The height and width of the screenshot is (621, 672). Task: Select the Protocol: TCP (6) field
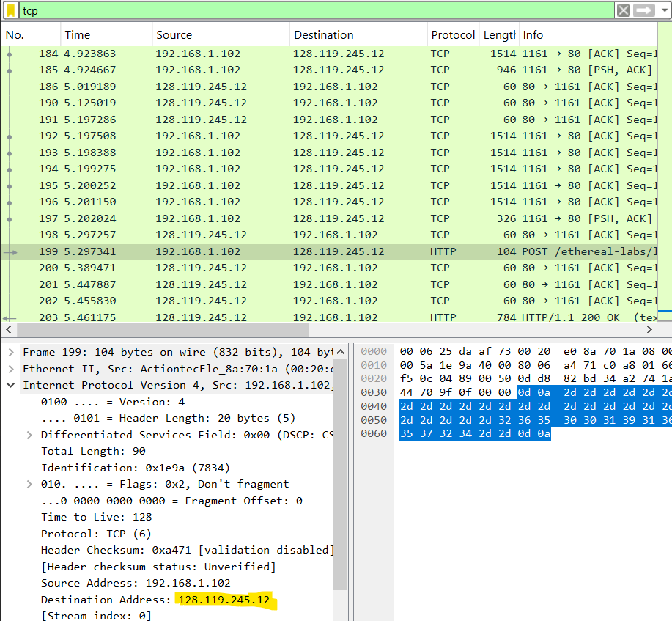[x=96, y=534]
